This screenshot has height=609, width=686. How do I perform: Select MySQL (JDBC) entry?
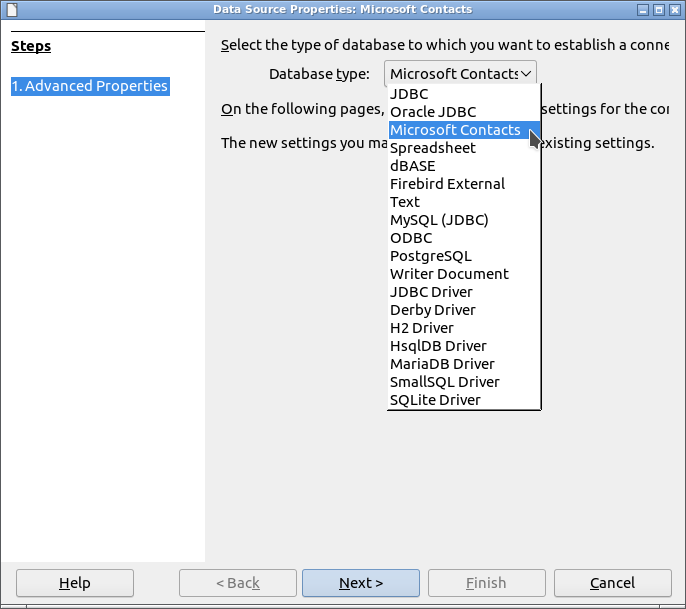465,220
